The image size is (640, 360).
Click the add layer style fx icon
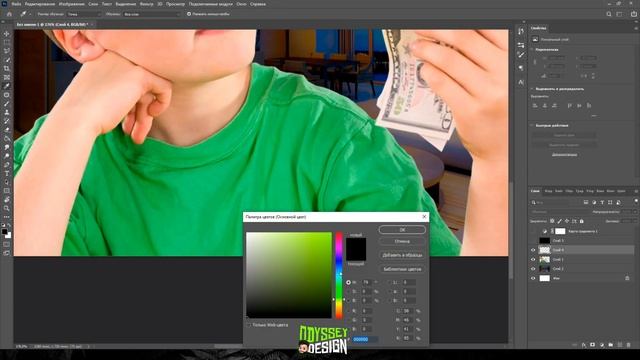point(584,345)
